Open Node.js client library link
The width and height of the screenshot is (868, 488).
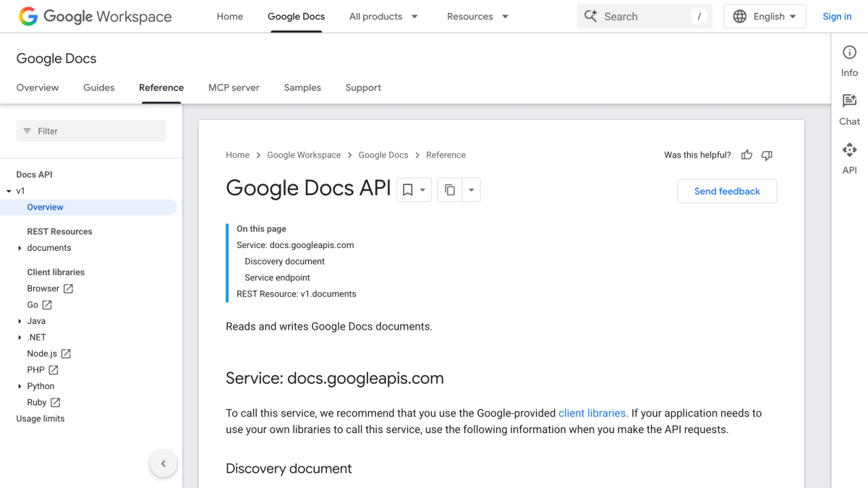pos(42,354)
